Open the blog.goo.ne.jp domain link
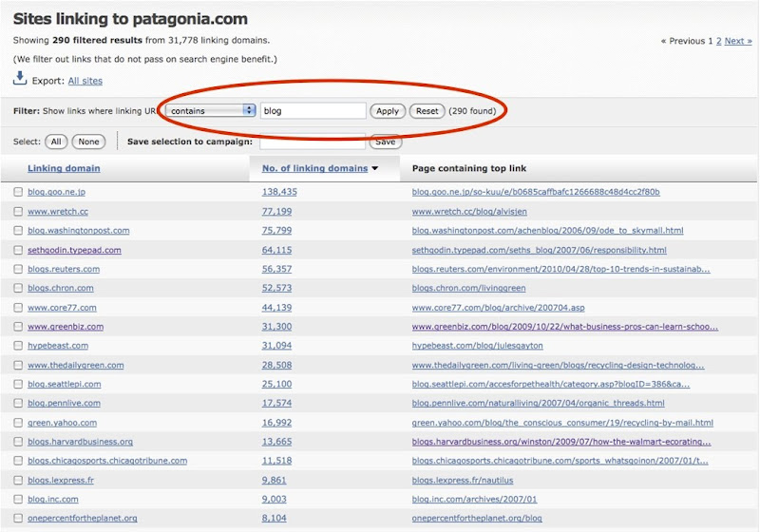Viewport: 760px width, 532px height. click(x=56, y=192)
